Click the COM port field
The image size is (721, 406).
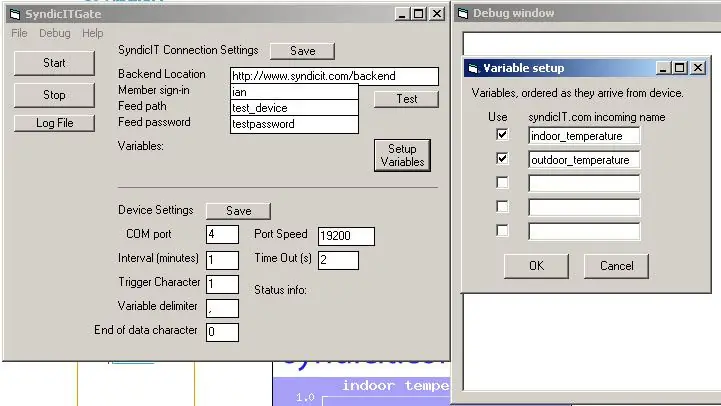[x=222, y=234]
